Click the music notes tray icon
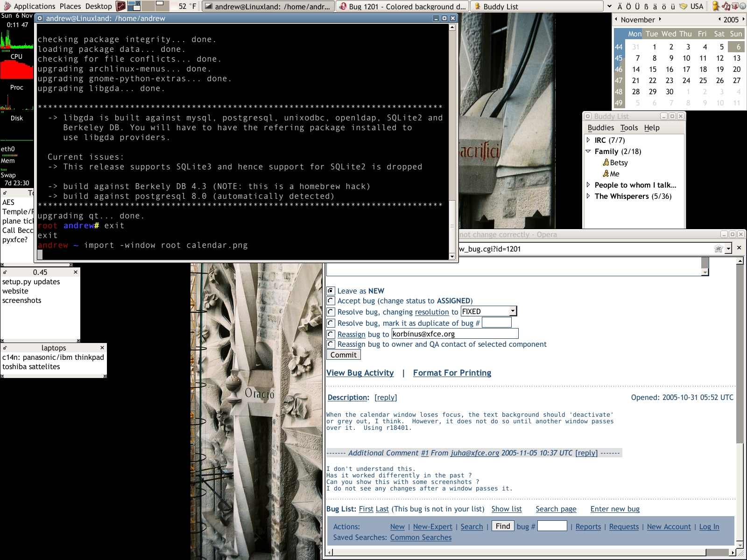Screen dimensions: 747x560 point(726,6)
